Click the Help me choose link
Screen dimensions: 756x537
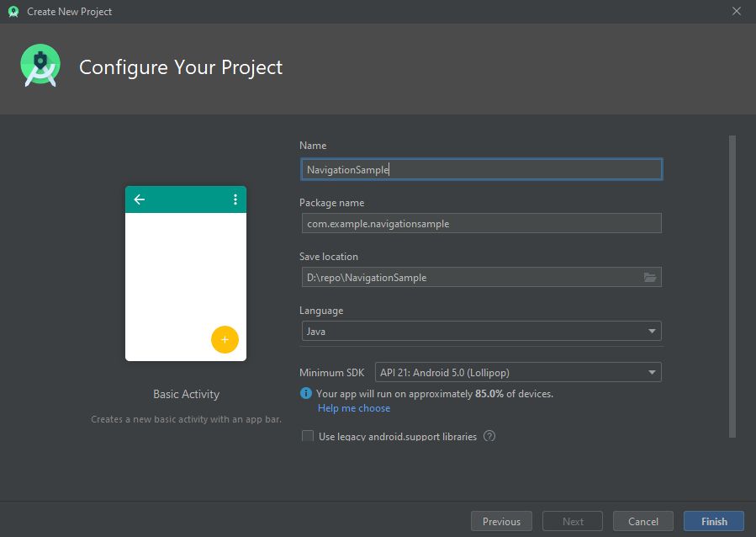(353, 407)
